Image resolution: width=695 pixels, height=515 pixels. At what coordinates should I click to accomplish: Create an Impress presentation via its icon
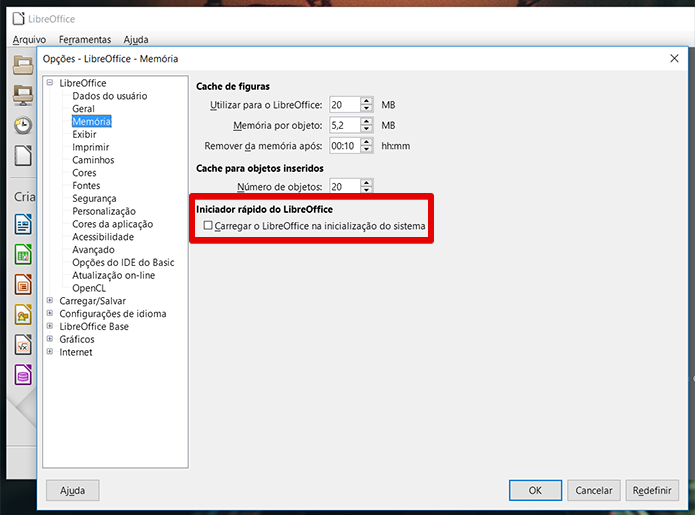click(23, 284)
